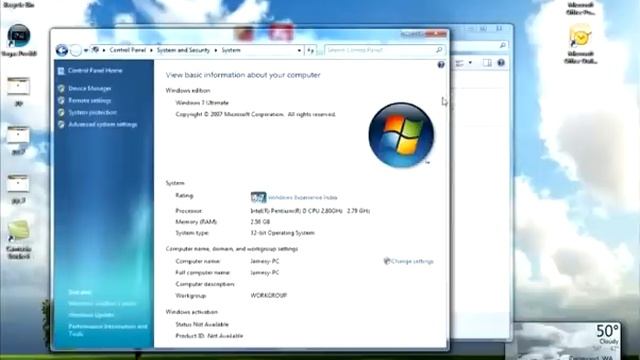Open Performance Information and Tools link

click(108, 330)
